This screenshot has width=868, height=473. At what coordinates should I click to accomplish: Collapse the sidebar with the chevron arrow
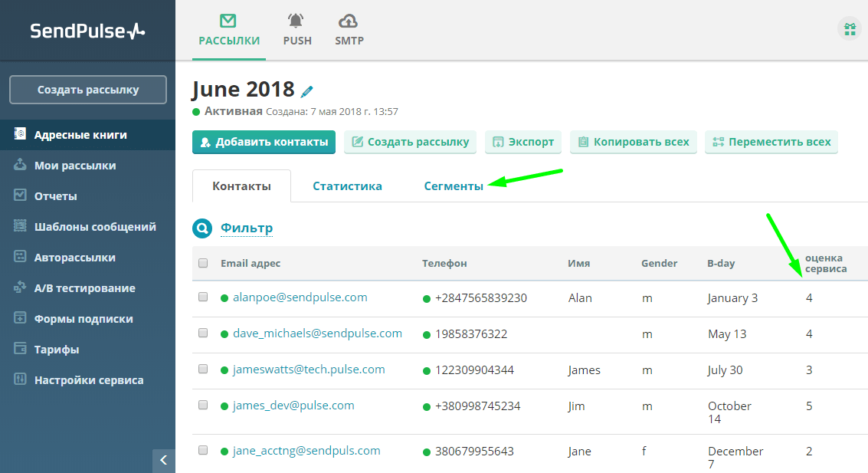point(164,460)
